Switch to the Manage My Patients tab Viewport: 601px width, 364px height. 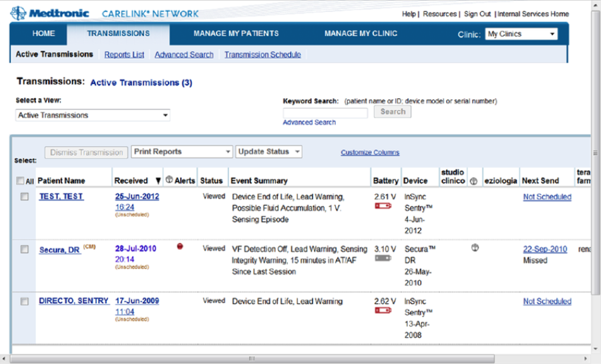[x=236, y=33]
